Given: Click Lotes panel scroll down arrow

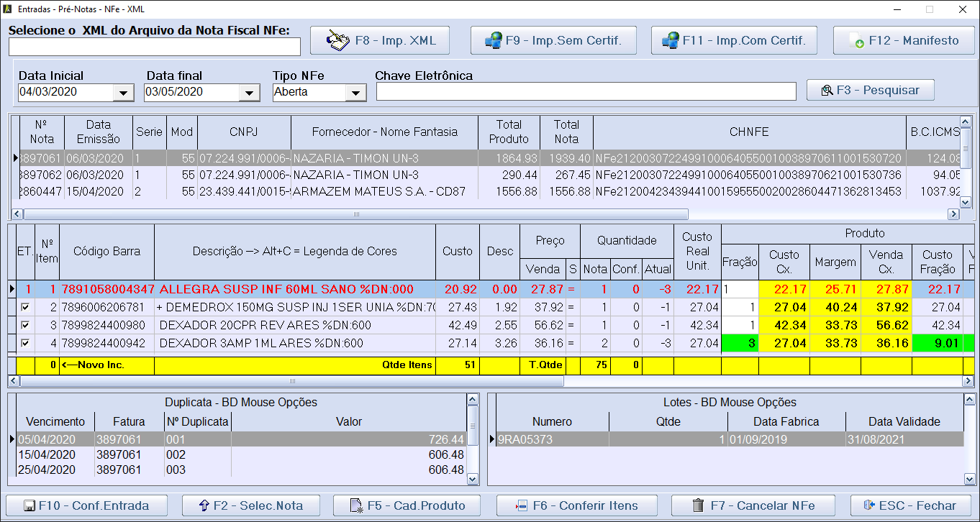Looking at the screenshot, I should pyautogui.click(x=970, y=479).
